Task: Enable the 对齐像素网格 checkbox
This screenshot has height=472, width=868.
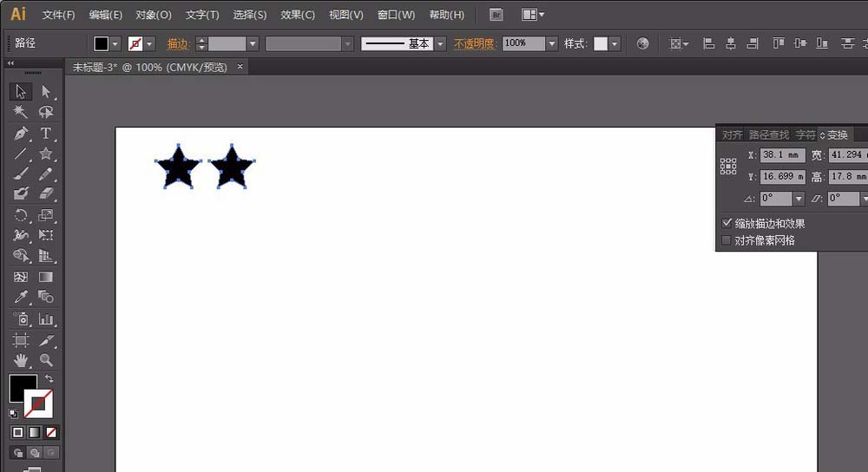Action: click(x=727, y=240)
